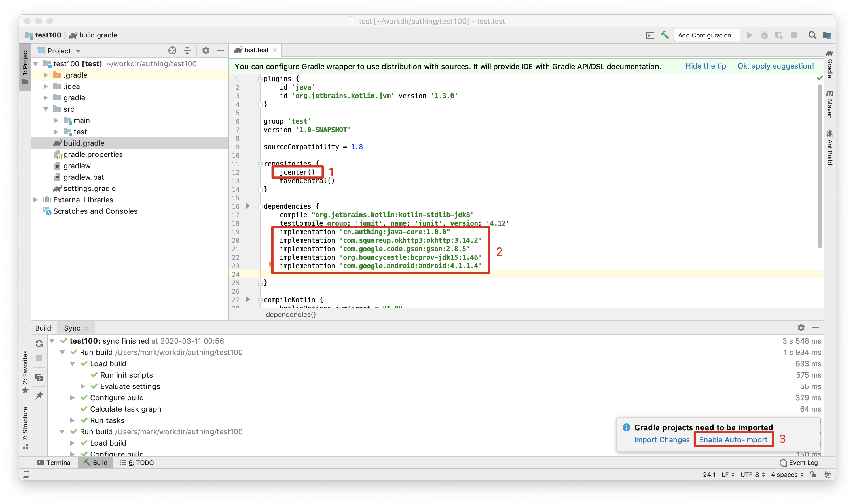Click the Build Project hammer icon

pyautogui.click(x=664, y=35)
